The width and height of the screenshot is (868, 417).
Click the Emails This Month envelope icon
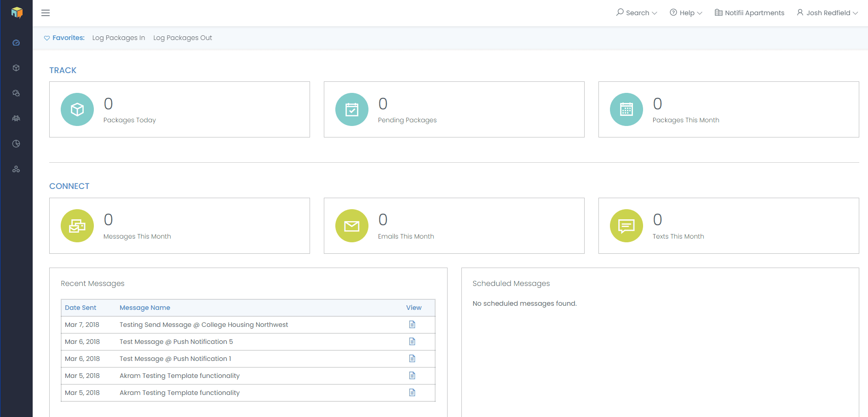tap(352, 226)
